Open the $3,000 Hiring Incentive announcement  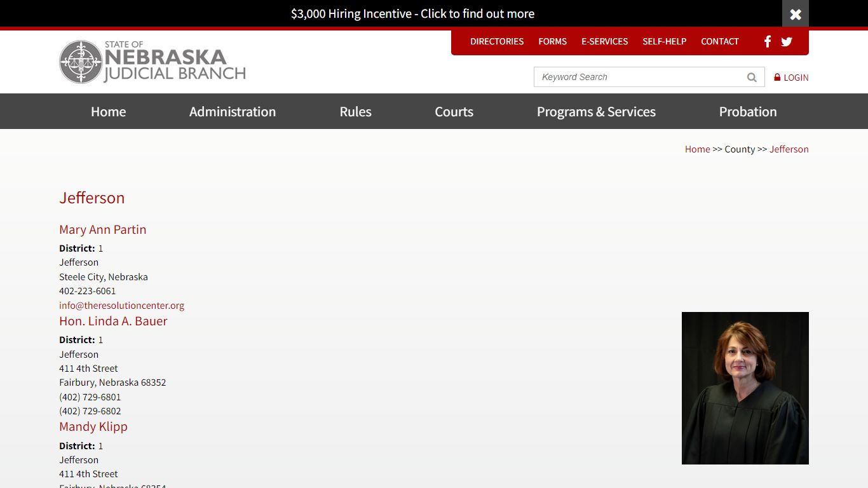point(412,13)
